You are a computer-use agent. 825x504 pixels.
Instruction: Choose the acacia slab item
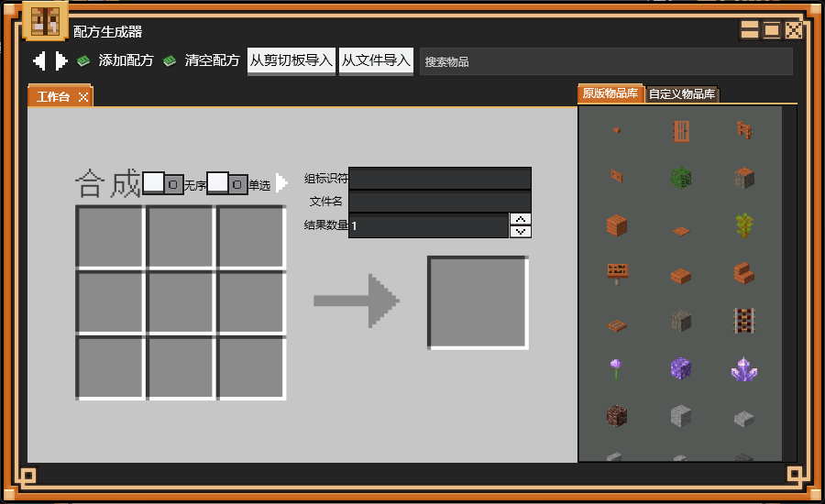click(681, 276)
